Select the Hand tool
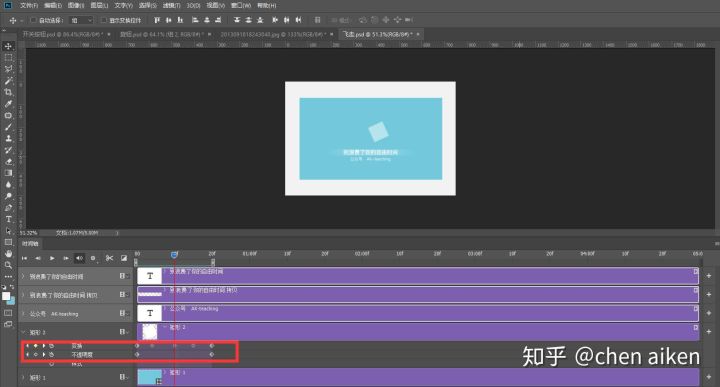 point(8,253)
